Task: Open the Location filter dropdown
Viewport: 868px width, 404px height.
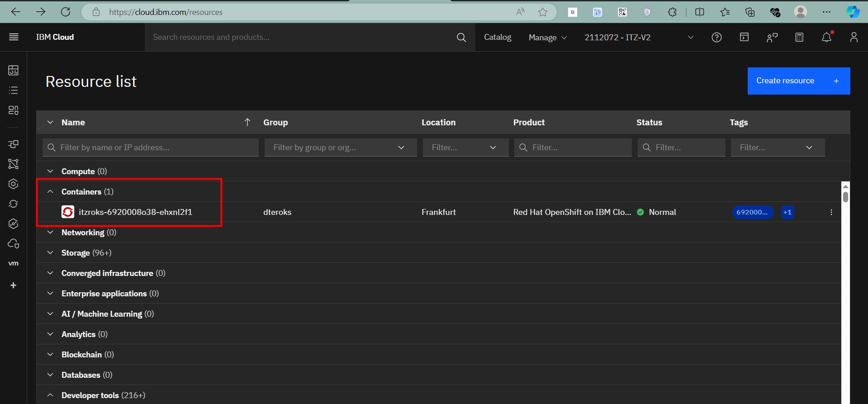Action: (x=465, y=147)
